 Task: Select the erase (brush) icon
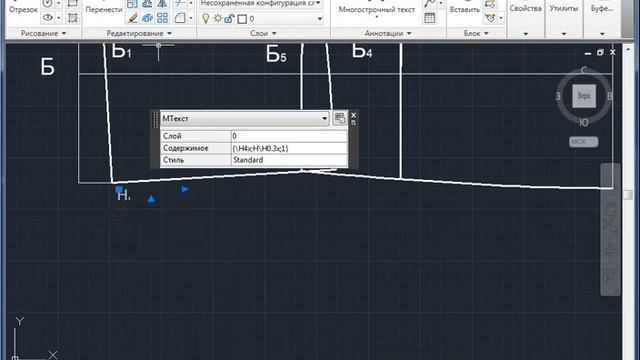tap(132, 18)
